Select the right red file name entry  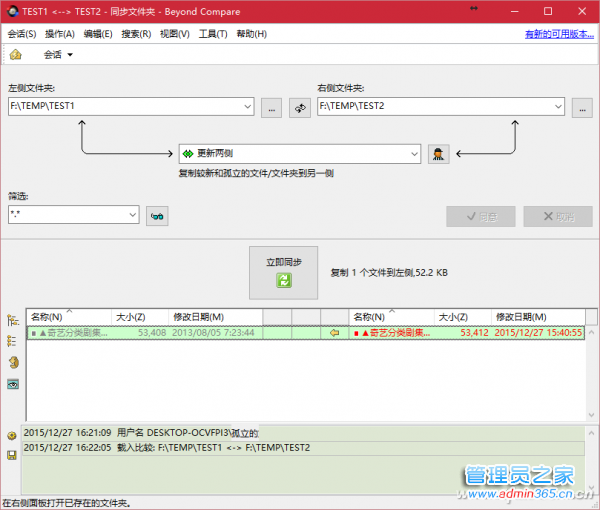pos(392,333)
